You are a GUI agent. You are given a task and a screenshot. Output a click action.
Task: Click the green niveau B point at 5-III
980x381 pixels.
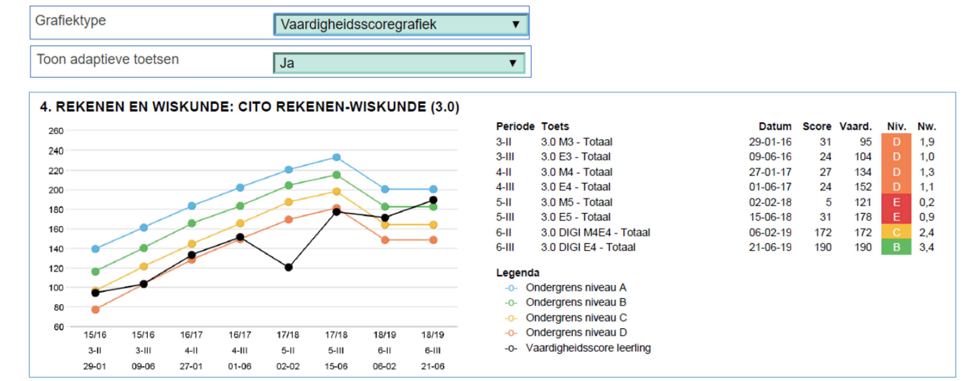[x=336, y=175]
